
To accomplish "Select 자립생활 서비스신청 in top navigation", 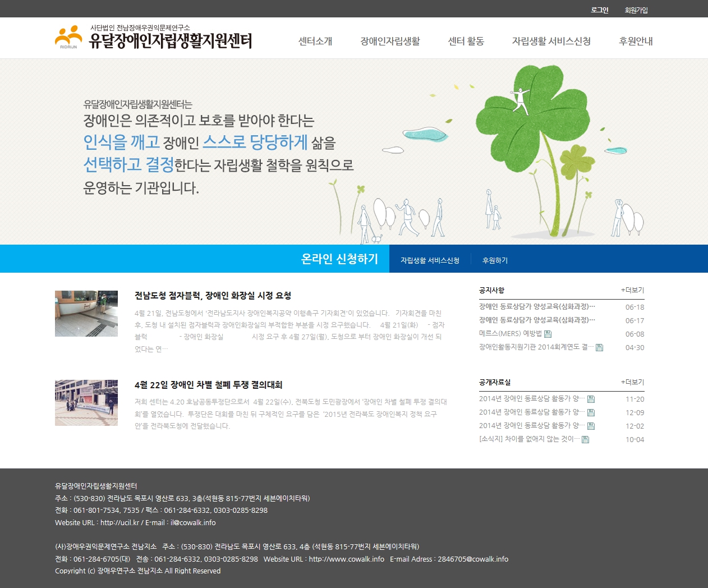I will click(551, 41).
